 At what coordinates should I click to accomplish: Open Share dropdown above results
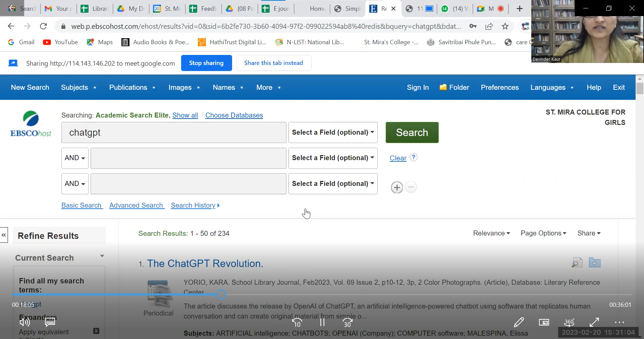589,233
